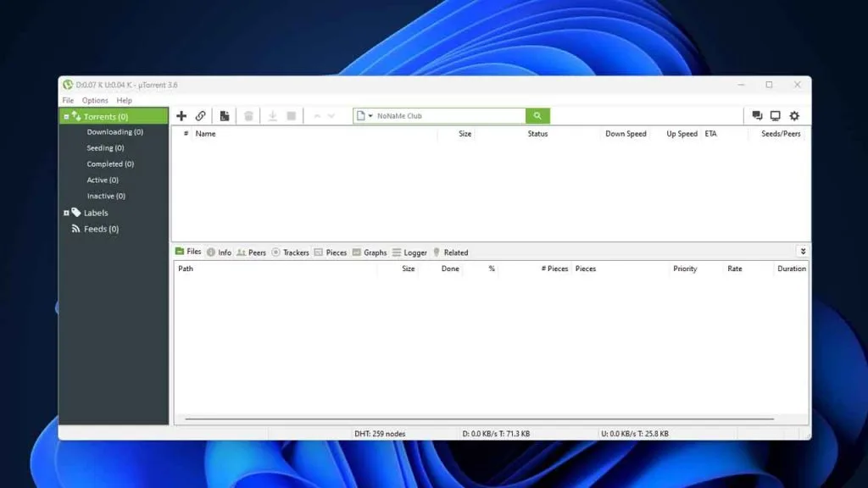Click the Labels tag icon
Screen dimensions: 868x488
pyautogui.click(x=76, y=213)
